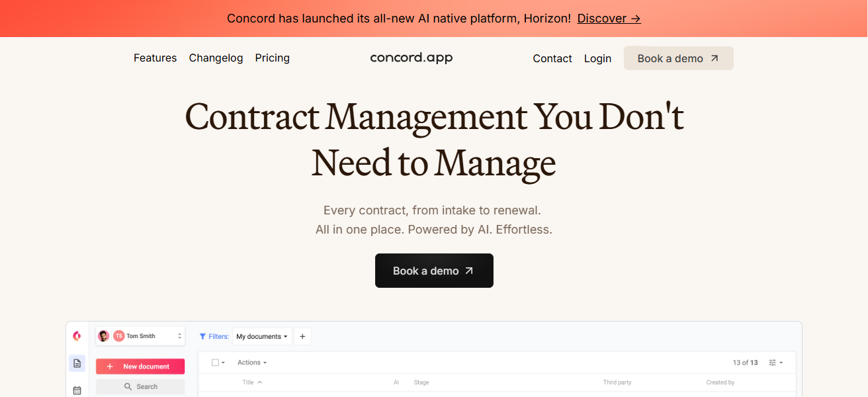Click the arrow icon in black Book a demo button
Image resolution: width=868 pixels, height=397 pixels.
click(469, 271)
